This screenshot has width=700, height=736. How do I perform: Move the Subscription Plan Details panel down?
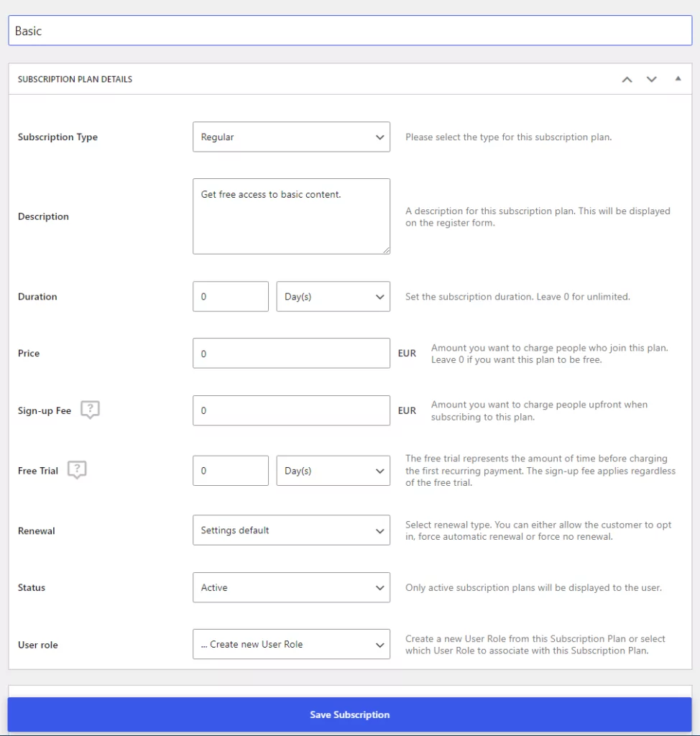(x=652, y=79)
